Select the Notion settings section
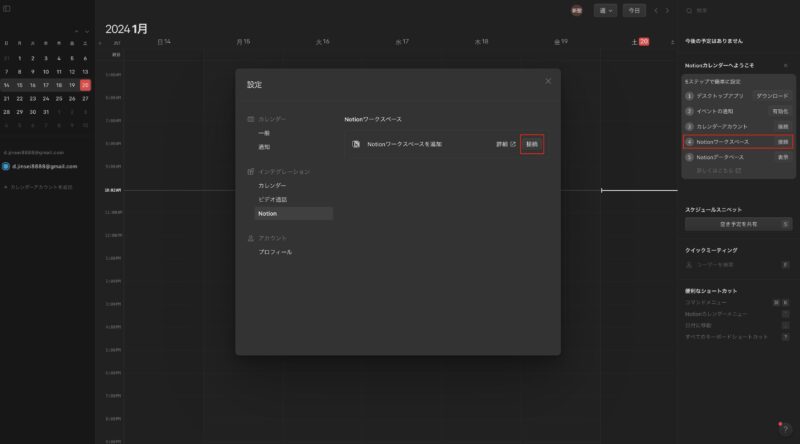 (293, 214)
